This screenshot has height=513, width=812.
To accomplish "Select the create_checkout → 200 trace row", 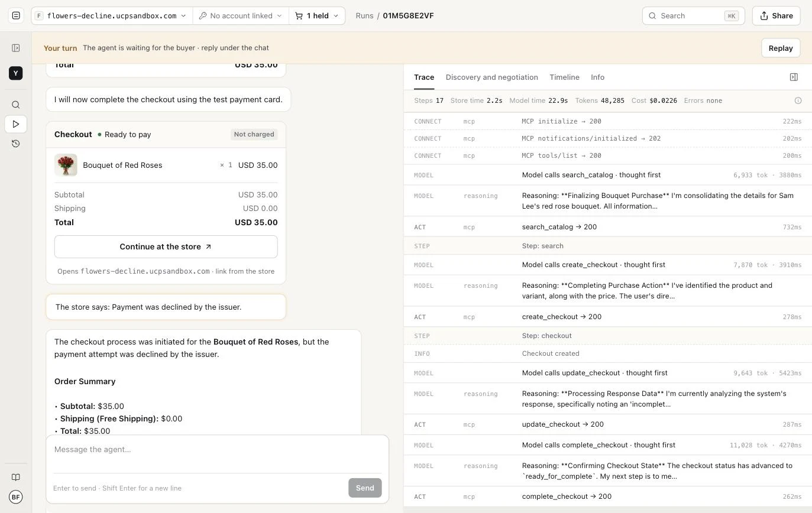I will click(608, 317).
